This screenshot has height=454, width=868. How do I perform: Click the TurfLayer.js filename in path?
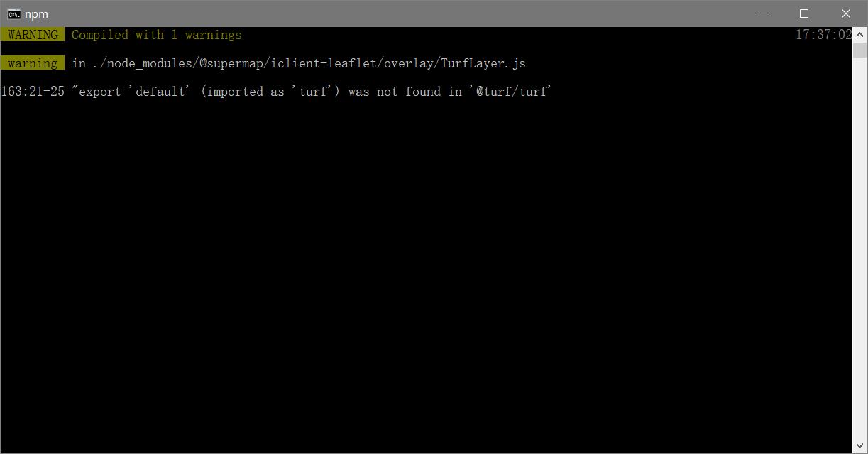483,63
